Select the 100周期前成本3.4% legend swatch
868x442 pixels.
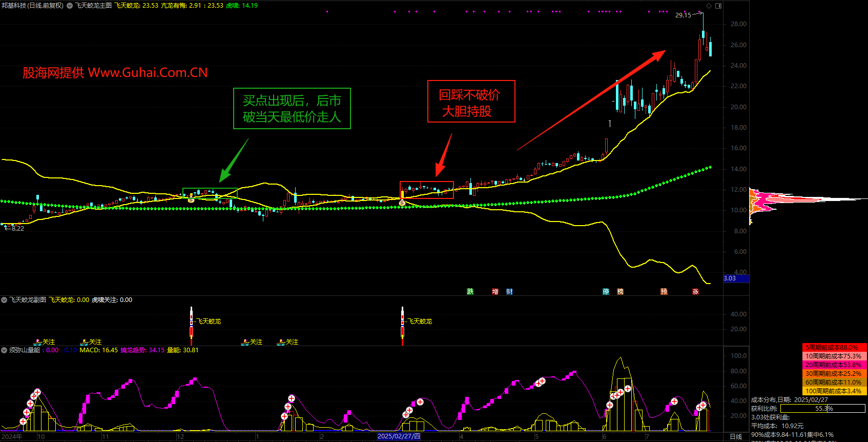(x=835, y=391)
